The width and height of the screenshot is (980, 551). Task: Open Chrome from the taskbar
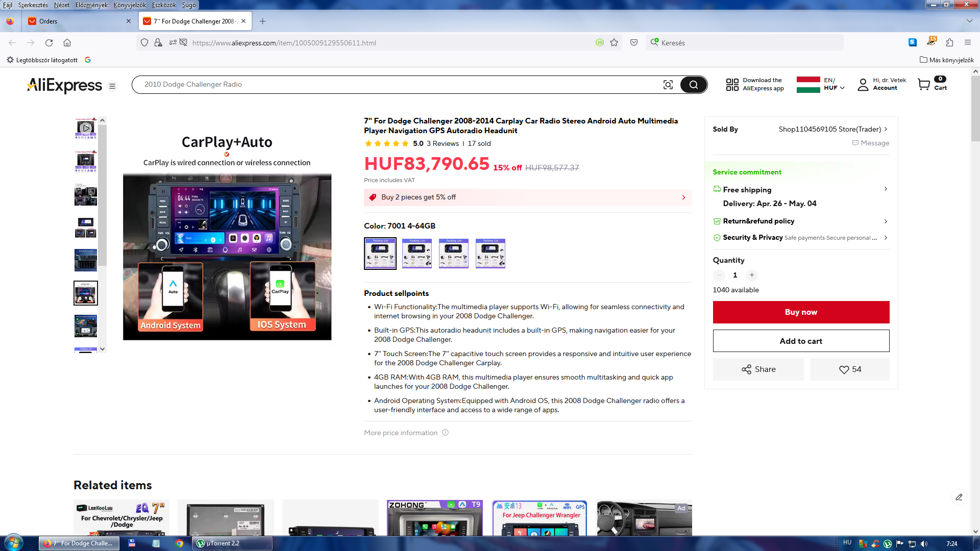tap(179, 543)
